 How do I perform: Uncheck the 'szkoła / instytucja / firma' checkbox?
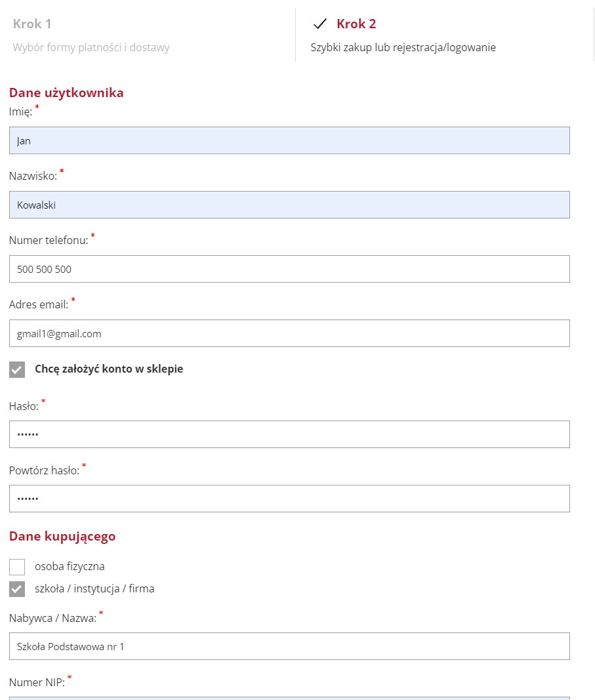tap(17, 589)
